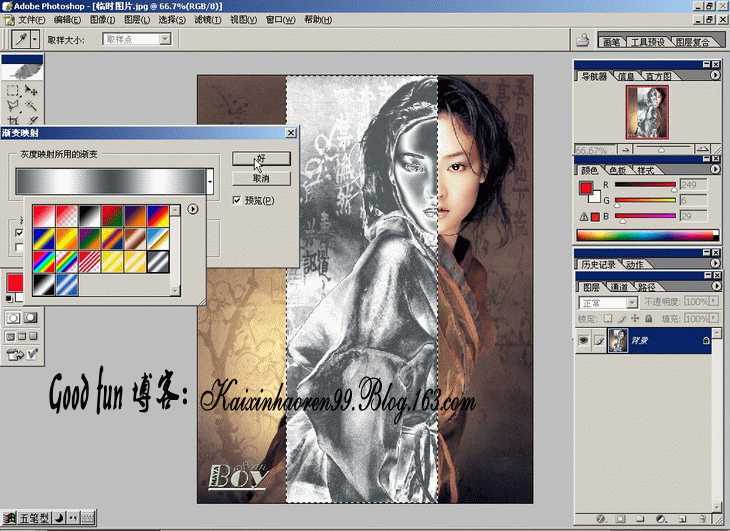Hide the 背景 layer with eye icon
Screen dimensions: 730x531
click(x=584, y=341)
